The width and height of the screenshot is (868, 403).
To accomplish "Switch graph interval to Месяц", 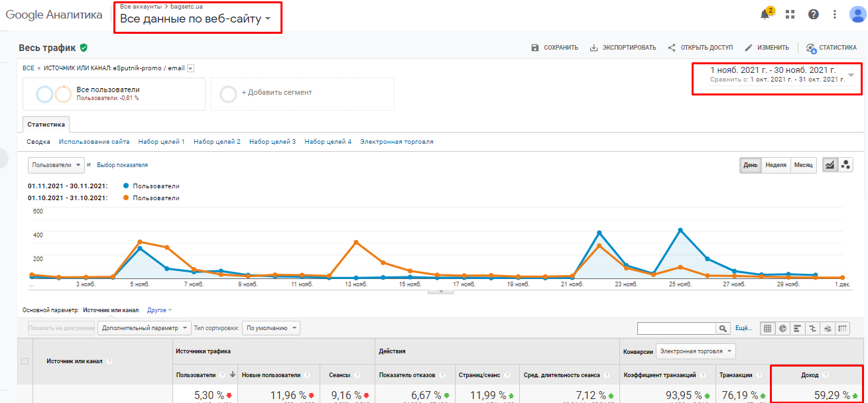I will coord(803,165).
